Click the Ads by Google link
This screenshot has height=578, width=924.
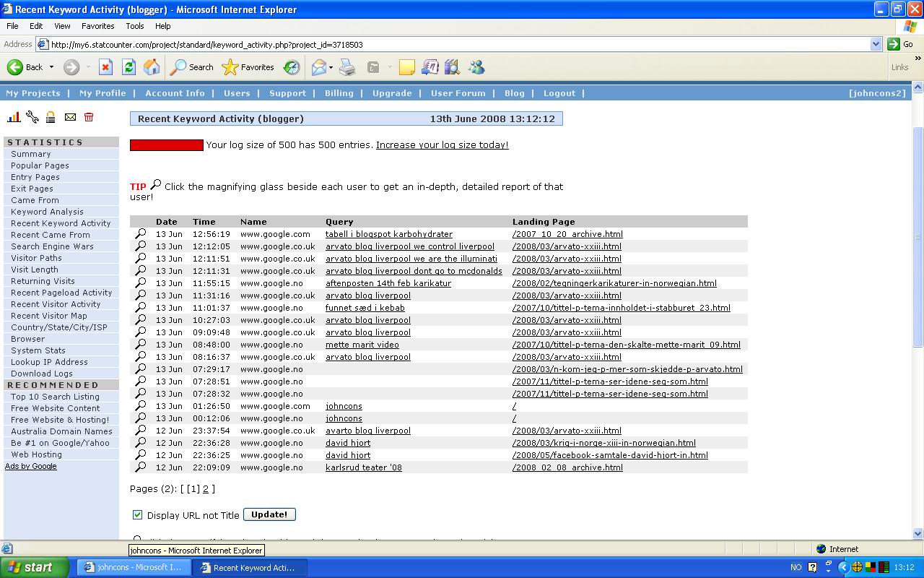click(x=31, y=466)
